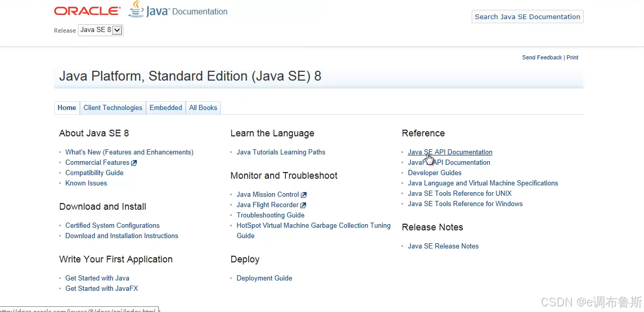Click the Write Your First Application heading
Screen dimensions: 644x312
click(116, 259)
